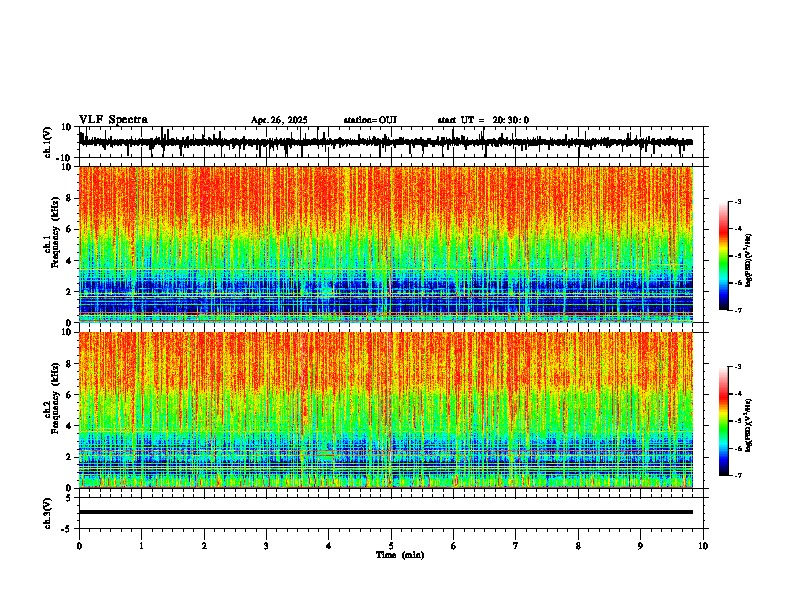The height and width of the screenshot is (612, 792).
Task: Click the "VLF Spectra" plot title
Action: (x=113, y=120)
